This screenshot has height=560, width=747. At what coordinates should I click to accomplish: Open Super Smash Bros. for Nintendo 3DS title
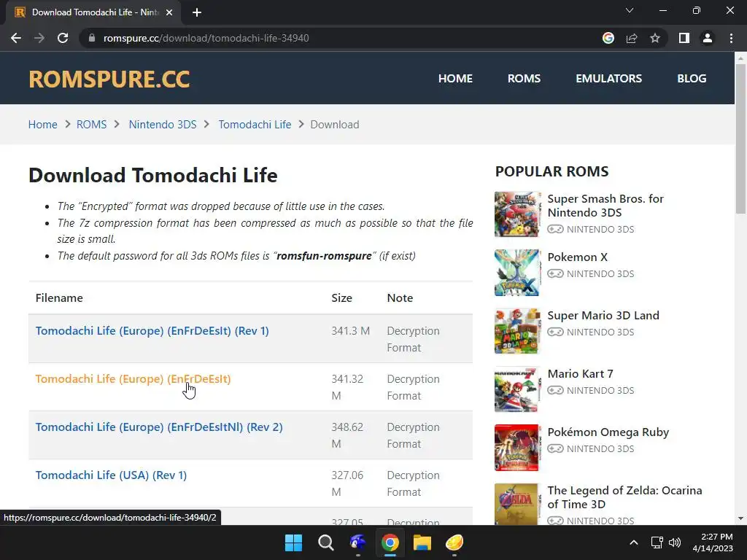(605, 206)
